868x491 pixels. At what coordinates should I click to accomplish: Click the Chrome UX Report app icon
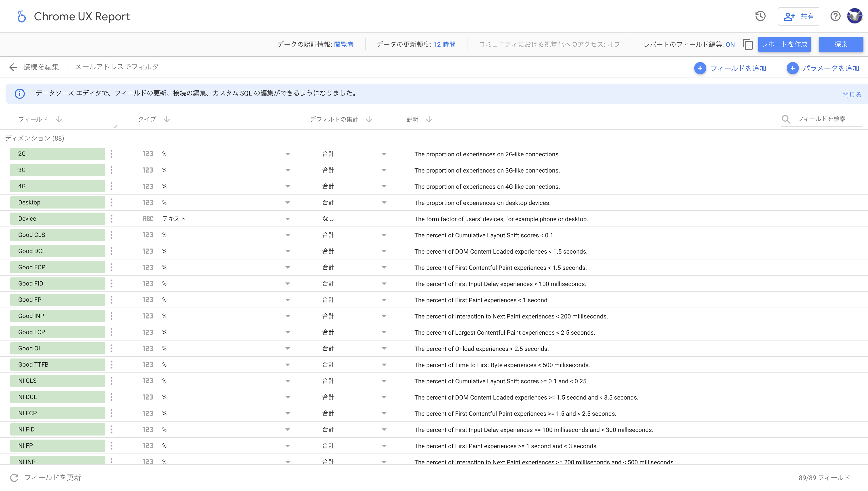20,16
